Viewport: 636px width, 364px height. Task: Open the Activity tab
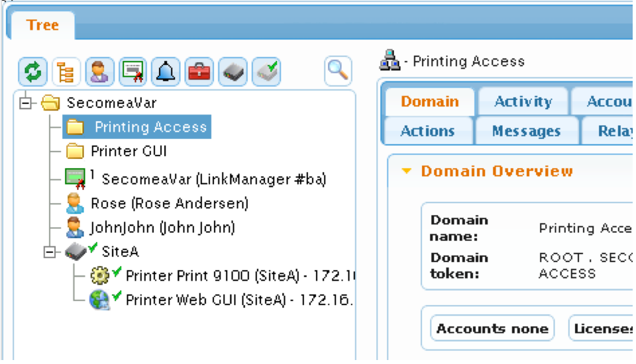(523, 101)
